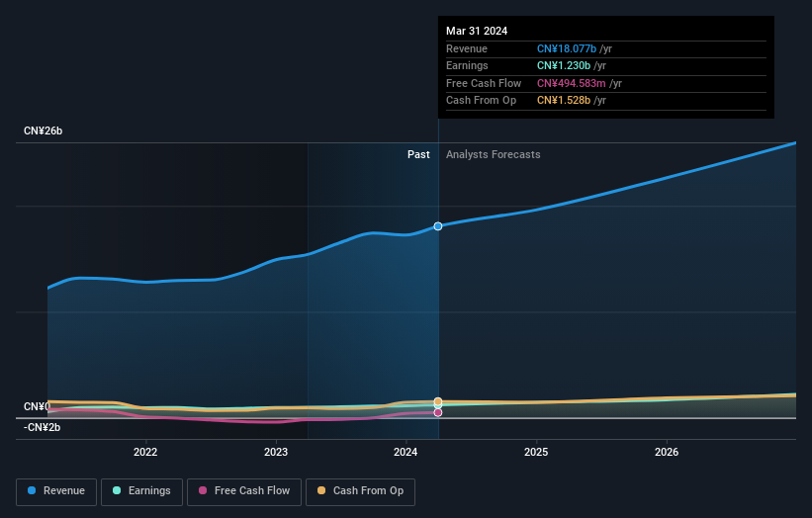
Task: Click the CN¥1.528b cash from op value
Action: (x=564, y=101)
